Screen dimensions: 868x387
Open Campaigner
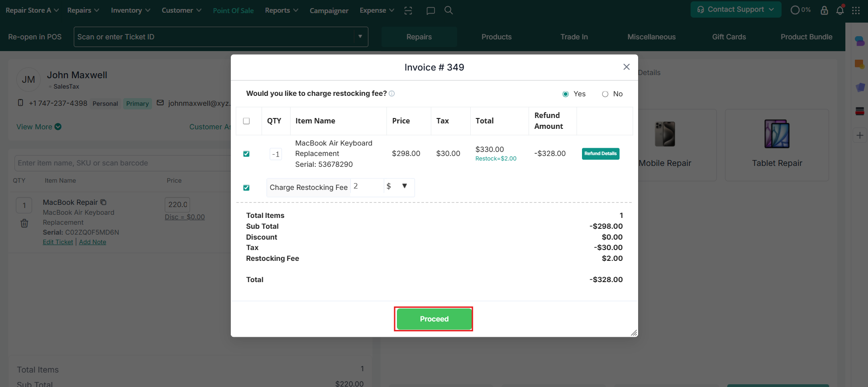pyautogui.click(x=329, y=10)
